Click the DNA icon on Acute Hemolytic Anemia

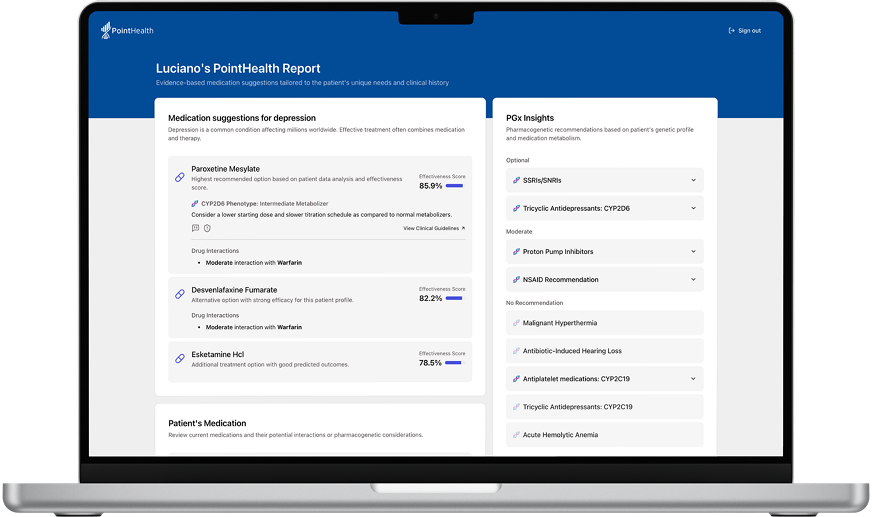[x=516, y=435]
